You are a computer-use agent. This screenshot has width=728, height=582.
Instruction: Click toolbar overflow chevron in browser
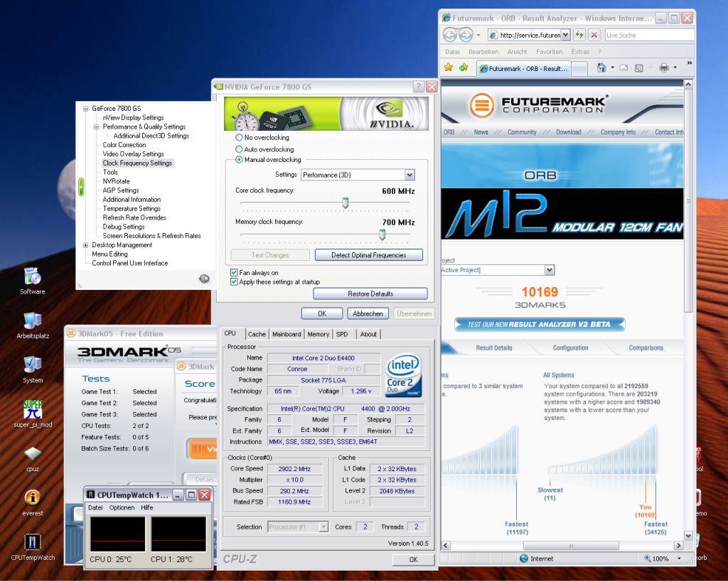click(x=690, y=63)
